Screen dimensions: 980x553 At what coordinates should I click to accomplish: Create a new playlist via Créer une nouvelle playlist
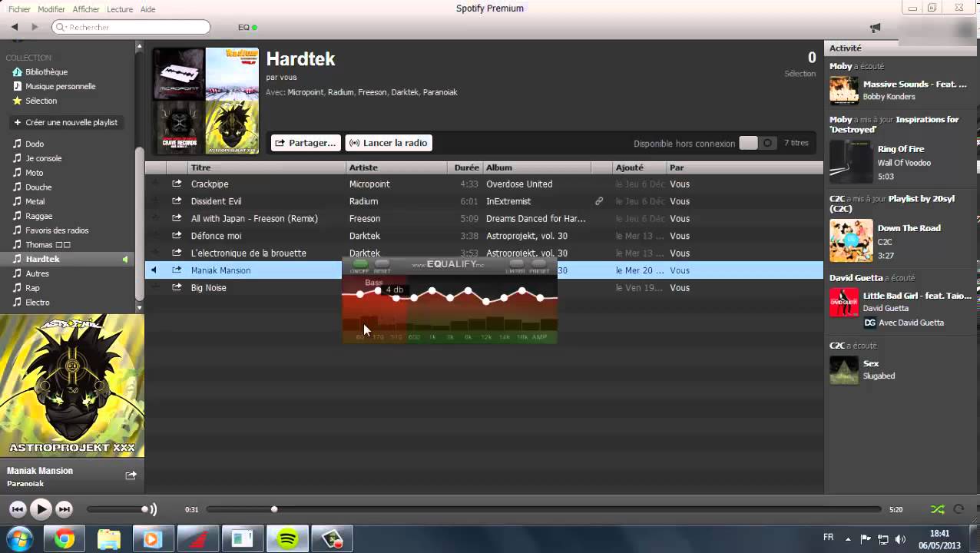(x=67, y=122)
